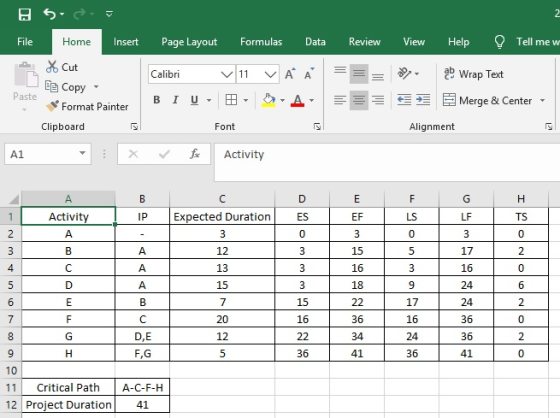This screenshot has height=418, width=560.
Task: Open Clipboard pane dialog launcher
Action: (x=134, y=126)
